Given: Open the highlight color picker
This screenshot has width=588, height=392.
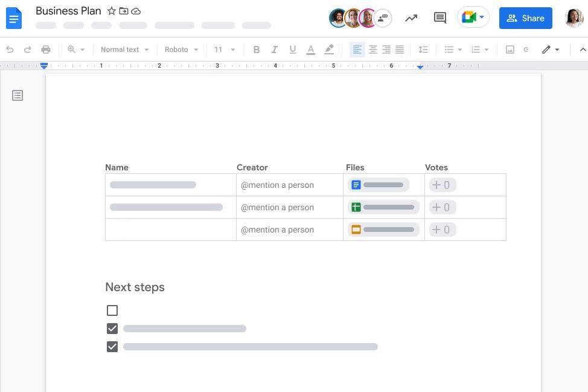Looking at the screenshot, I should [329, 50].
